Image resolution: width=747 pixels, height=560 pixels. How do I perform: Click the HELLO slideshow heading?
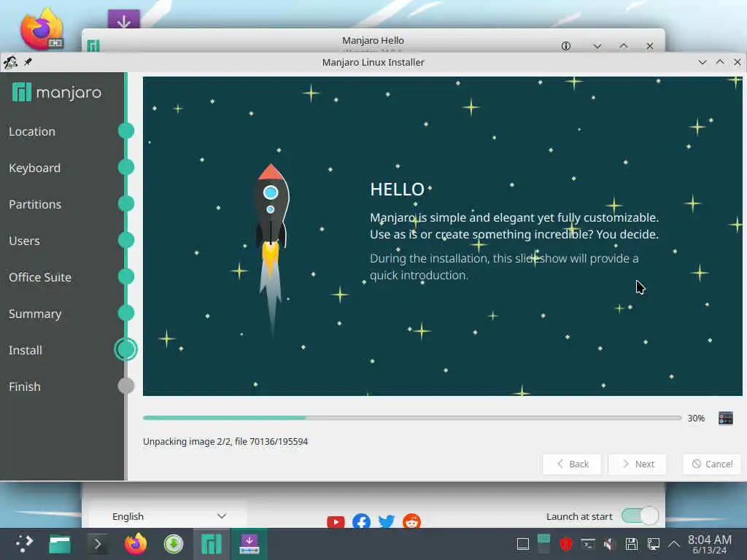click(x=398, y=190)
